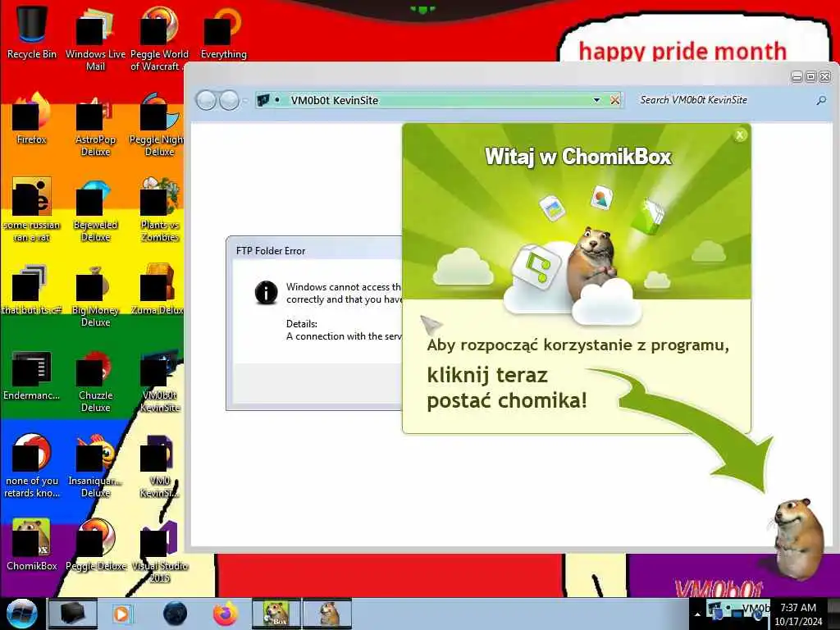The image size is (840, 630).
Task: Launch Firefox from the desktop
Action: (x=32, y=118)
